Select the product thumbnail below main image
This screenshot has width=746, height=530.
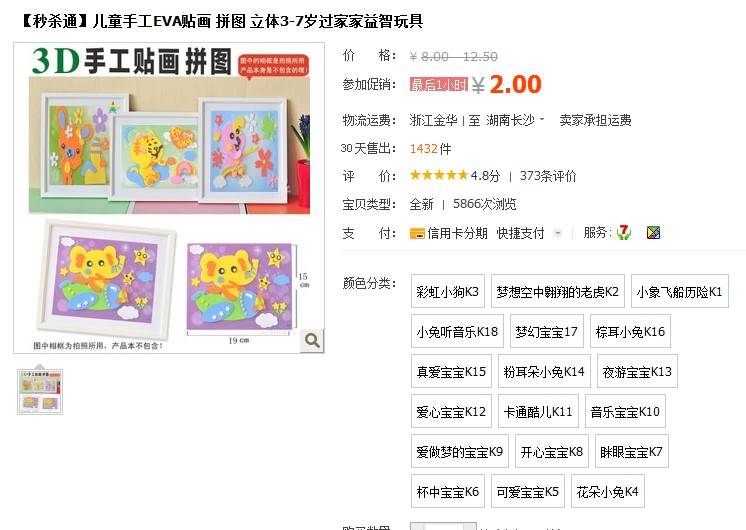[40, 392]
